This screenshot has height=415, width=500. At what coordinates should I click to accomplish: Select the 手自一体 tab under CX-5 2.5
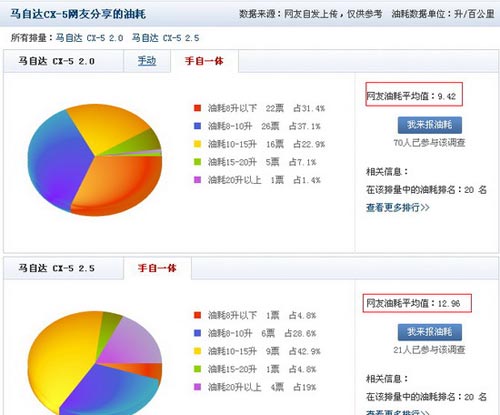click(157, 268)
